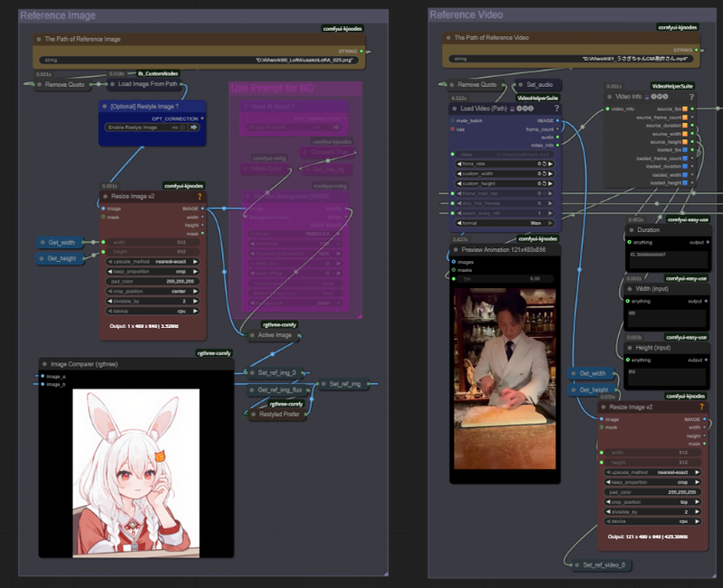Click meta_batch input socket on Load Video node
This screenshot has width=723, height=588.
point(453,120)
